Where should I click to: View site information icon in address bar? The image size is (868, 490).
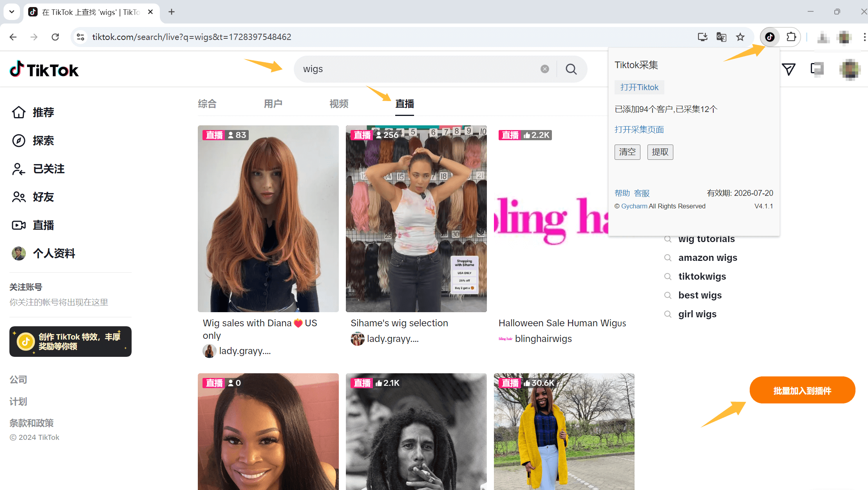[x=80, y=37]
